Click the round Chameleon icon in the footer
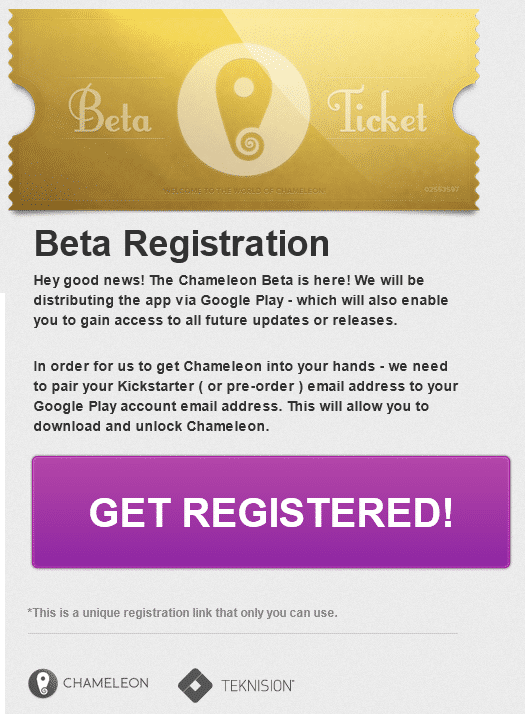The image size is (525, 714). coord(43,683)
